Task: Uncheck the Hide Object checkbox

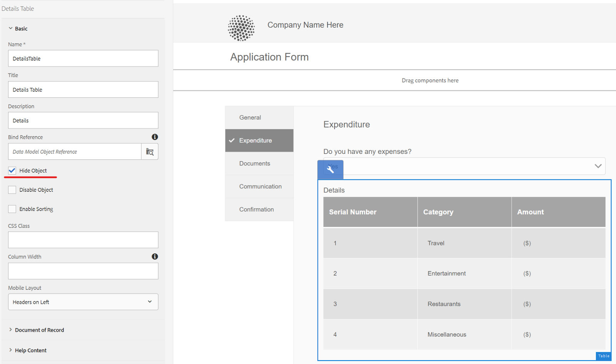Action: pyautogui.click(x=12, y=170)
